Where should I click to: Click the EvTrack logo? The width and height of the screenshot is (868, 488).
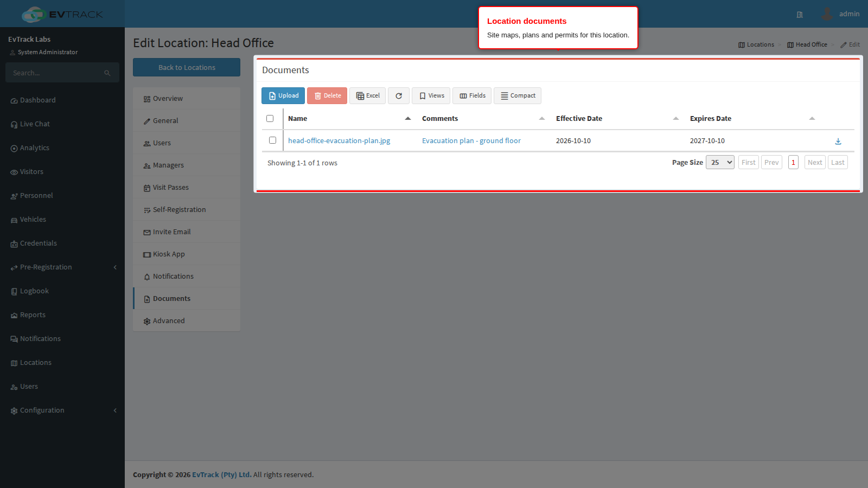pyautogui.click(x=62, y=14)
